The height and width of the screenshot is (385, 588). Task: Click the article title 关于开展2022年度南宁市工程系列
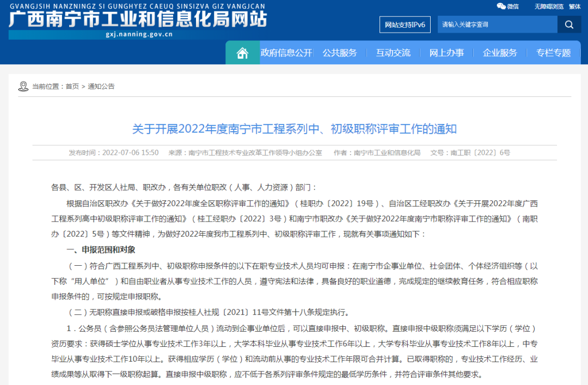pyautogui.click(x=295, y=129)
